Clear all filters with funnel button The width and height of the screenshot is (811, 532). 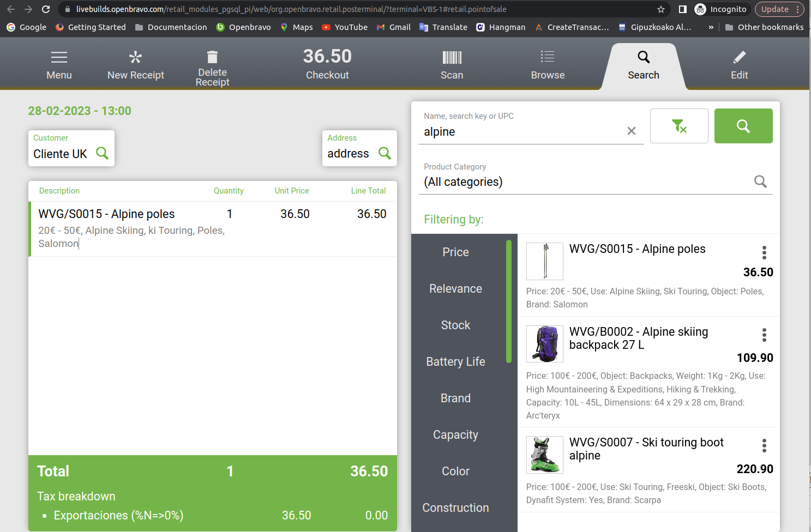click(679, 126)
